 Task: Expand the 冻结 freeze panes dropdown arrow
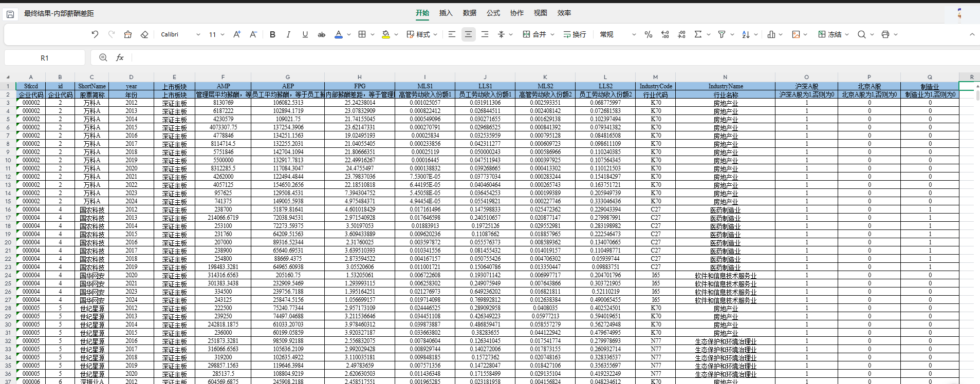tap(846, 34)
